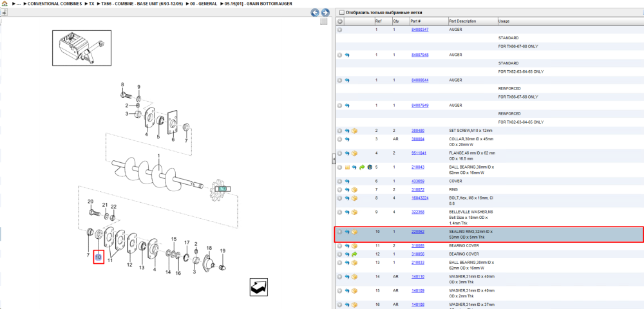Enable the show only selected marks checkbox

(342, 13)
